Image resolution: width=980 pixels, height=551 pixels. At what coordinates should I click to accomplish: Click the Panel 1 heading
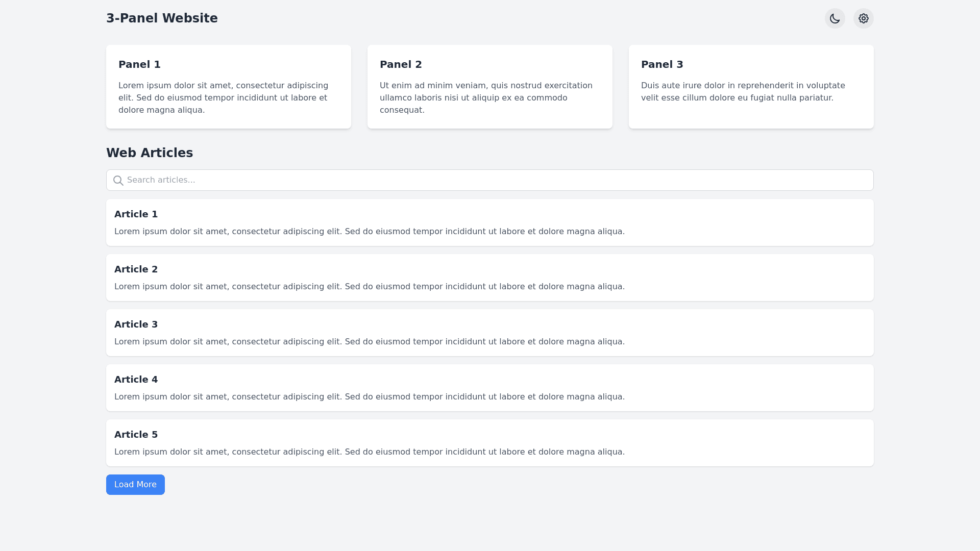(x=139, y=64)
